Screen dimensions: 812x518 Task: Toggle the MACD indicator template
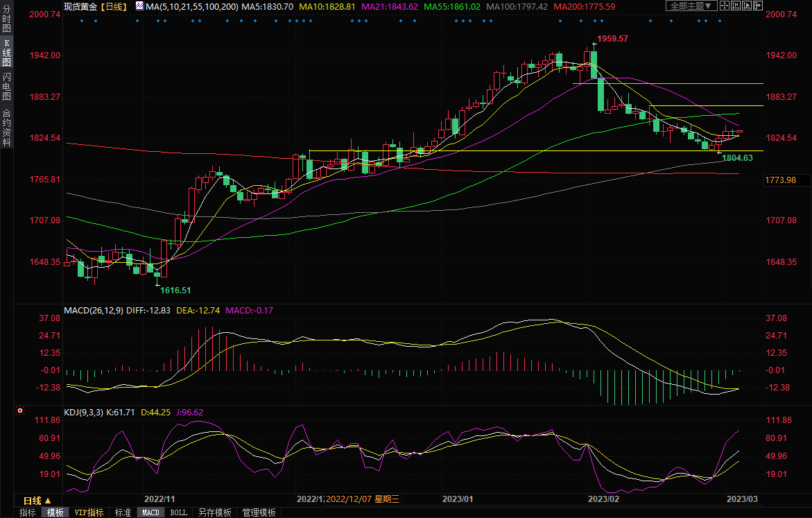tap(150, 512)
